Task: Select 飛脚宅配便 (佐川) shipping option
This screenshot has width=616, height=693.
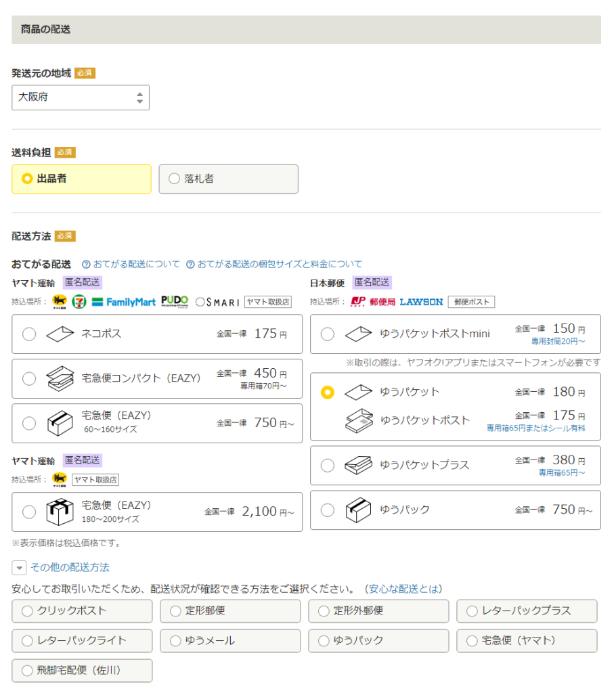Action: tap(83, 671)
